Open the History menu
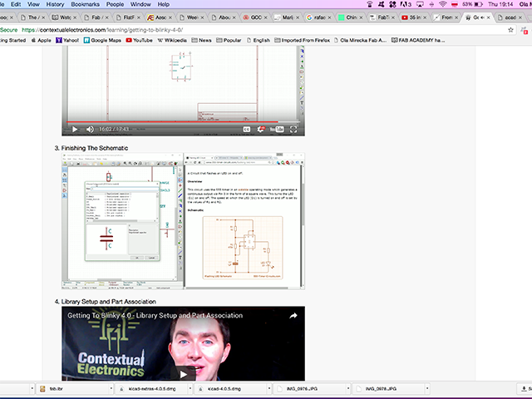Image resolution: width=532 pixels, height=399 pixels. click(x=55, y=4)
